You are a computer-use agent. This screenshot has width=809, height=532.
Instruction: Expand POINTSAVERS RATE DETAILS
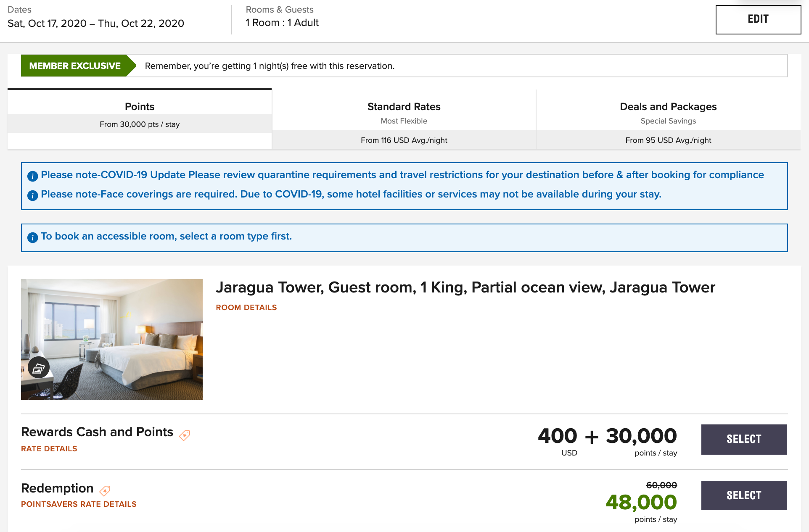79,504
